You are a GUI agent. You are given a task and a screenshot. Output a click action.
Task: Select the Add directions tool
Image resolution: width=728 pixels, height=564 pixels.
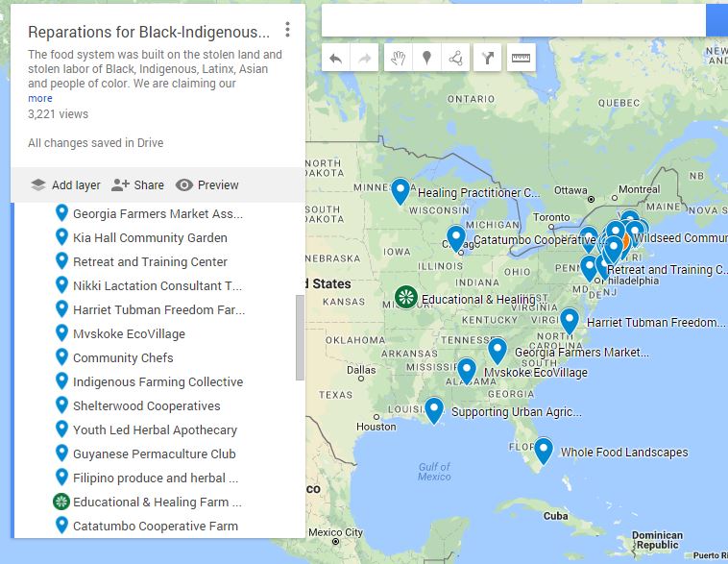coord(488,58)
